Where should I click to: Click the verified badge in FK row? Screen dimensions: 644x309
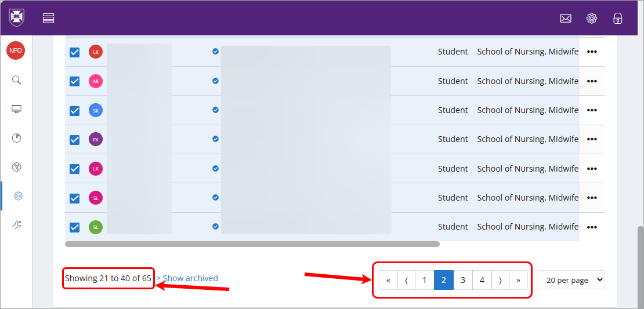tap(215, 139)
